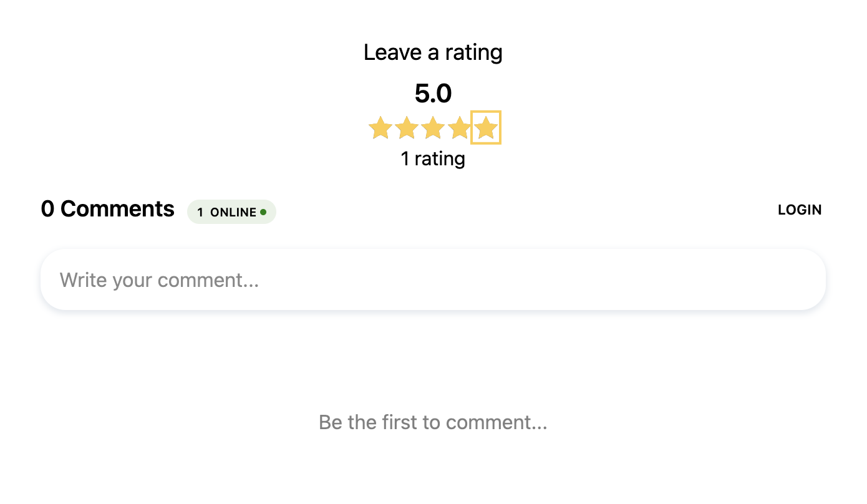Expand the 1 ONLINE users badge
The image size is (867, 504).
231,211
